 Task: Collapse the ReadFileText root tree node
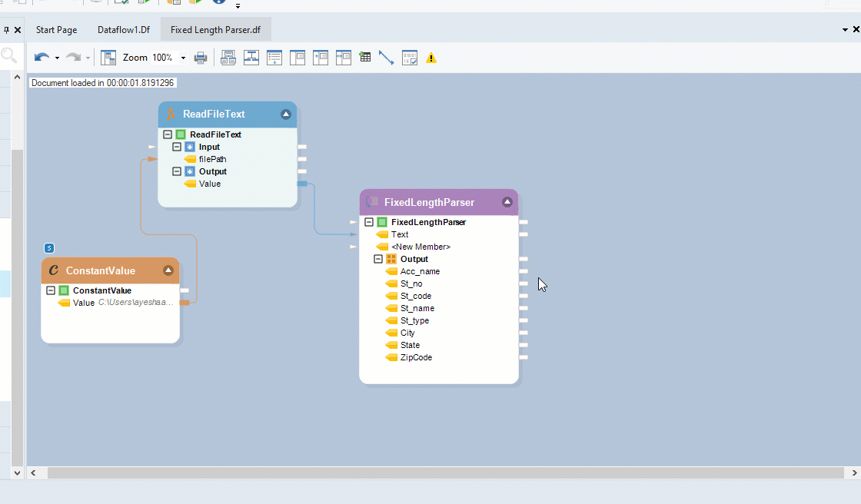tap(168, 134)
